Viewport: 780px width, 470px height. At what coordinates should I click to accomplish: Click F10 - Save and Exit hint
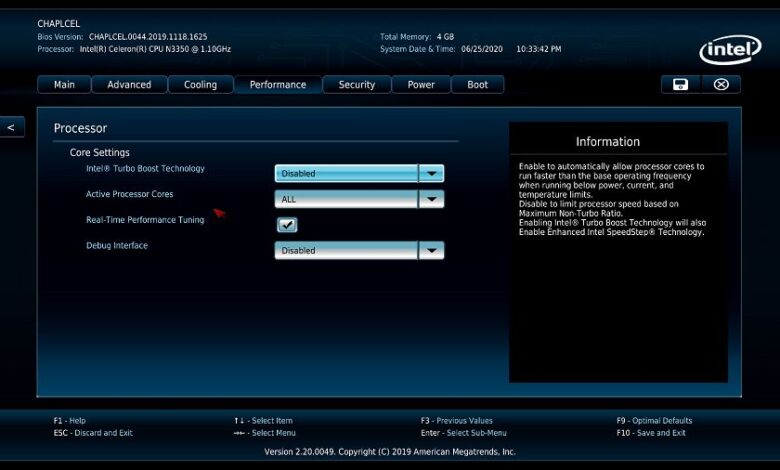651,433
